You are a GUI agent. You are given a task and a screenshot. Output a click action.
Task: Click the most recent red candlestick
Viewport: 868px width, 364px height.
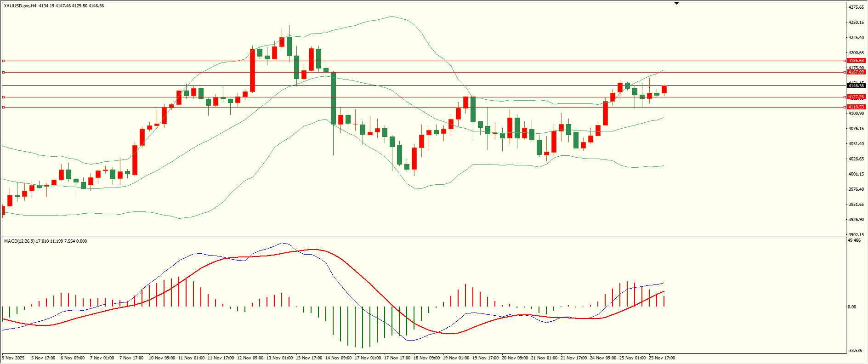point(664,90)
